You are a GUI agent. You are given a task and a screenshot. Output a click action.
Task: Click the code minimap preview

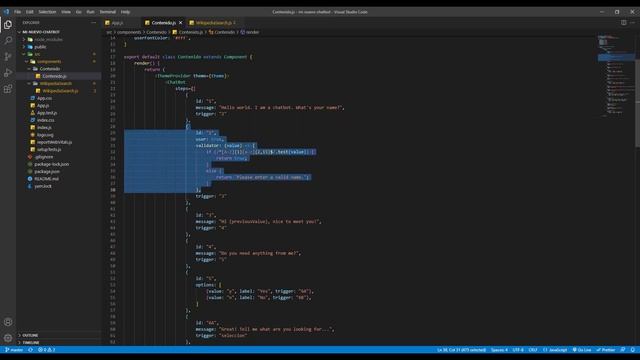[616, 76]
